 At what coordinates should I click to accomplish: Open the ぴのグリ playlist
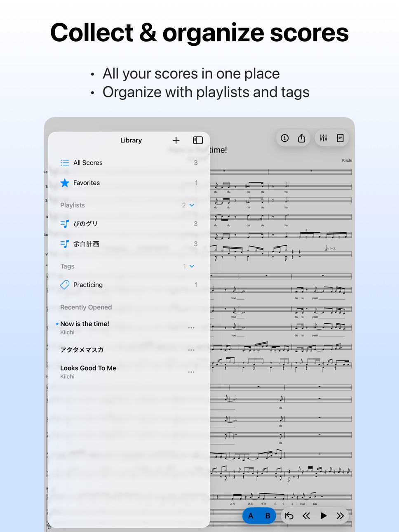(129, 224)
